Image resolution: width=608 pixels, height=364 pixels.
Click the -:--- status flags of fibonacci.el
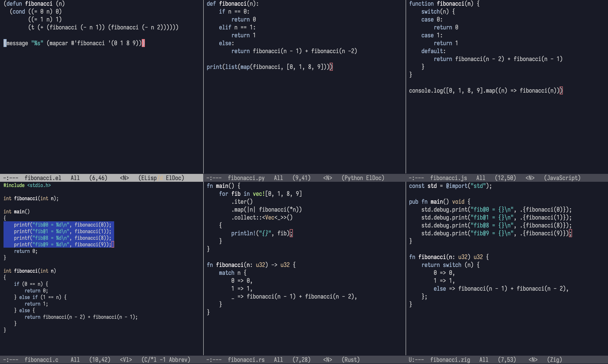point(11,178)
